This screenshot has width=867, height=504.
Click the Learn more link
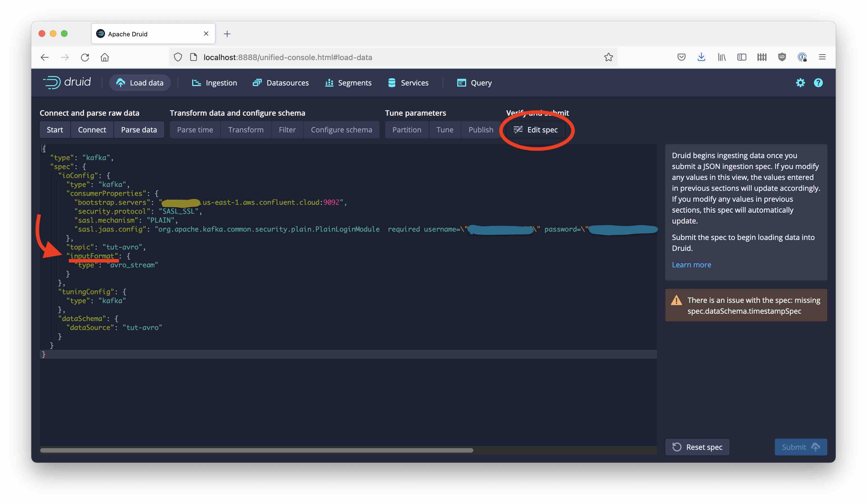(691, 265)
